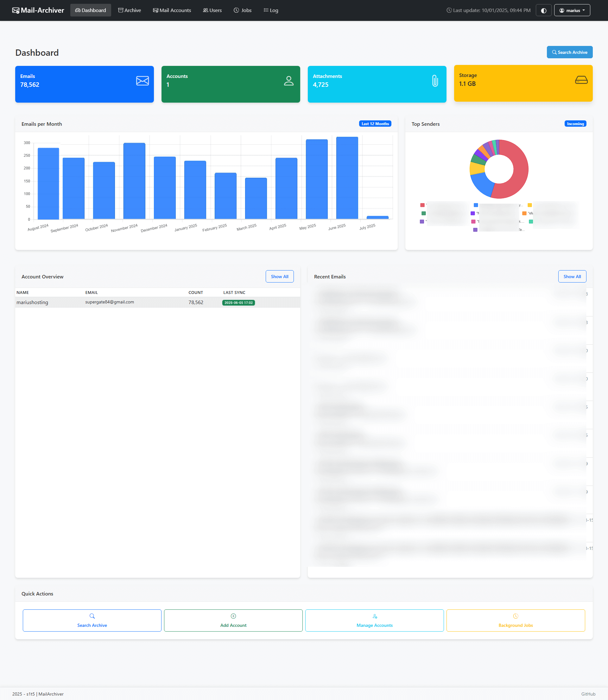Click the November 2024 bar in chart
608x700 pixels.
(x=134, y=181)
